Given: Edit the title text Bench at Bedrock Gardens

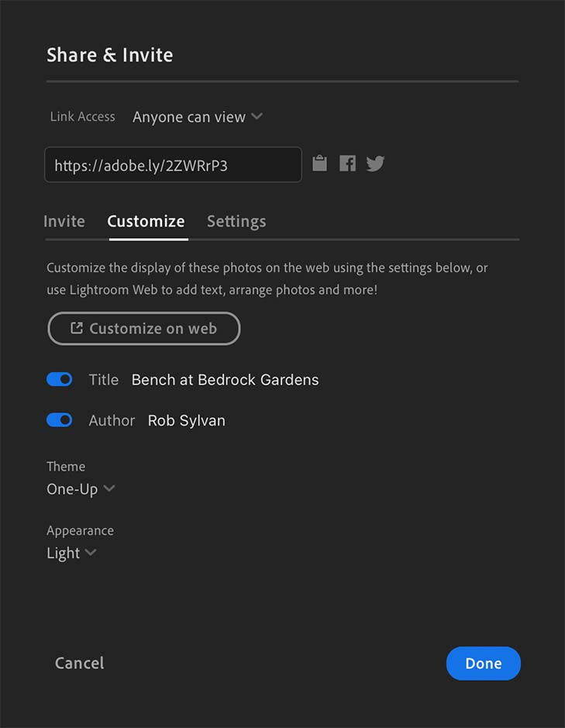Looking at the screenshot, I should click(225, 380).
